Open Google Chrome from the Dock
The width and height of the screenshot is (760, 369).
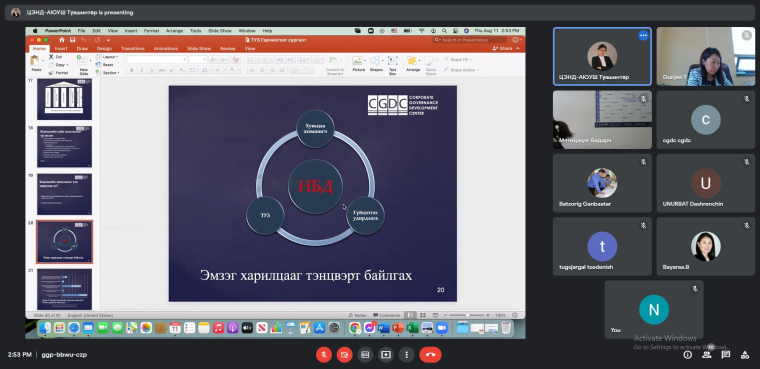pos(355,328)
